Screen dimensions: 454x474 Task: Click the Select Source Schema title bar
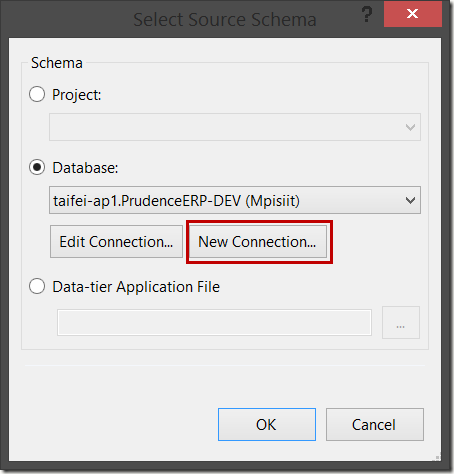point(225,19)
